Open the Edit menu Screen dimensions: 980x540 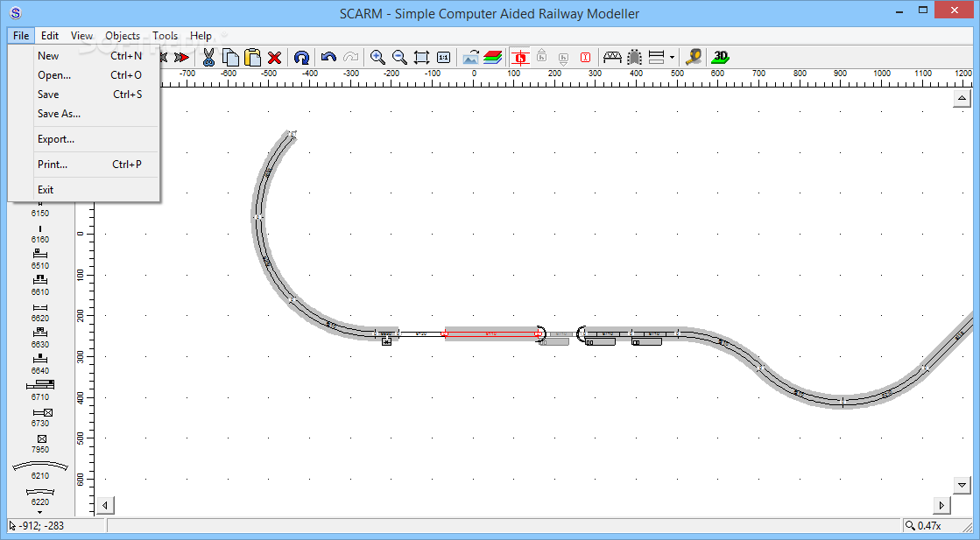pos(50,36)
